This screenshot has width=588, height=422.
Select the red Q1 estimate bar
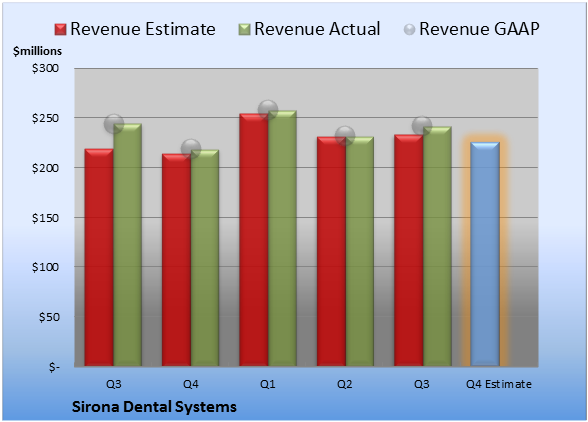pos(254,240)
